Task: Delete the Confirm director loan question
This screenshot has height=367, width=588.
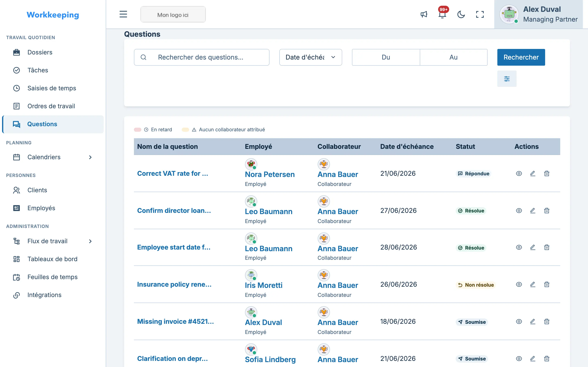Action: tap(547, 210)
